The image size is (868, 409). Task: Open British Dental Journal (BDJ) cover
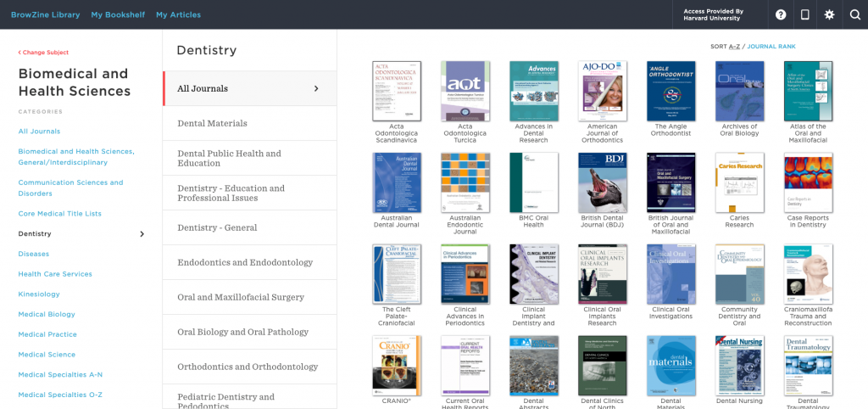(x=603, y=183)
